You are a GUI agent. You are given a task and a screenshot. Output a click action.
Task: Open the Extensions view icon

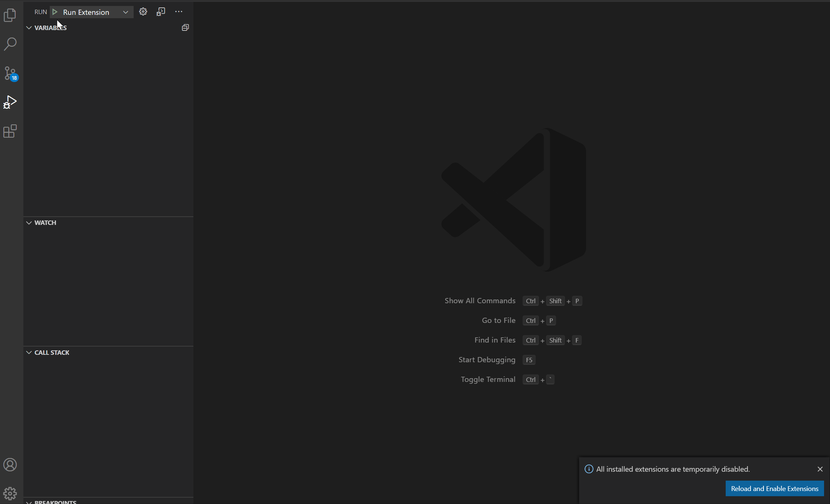[10, 131]
